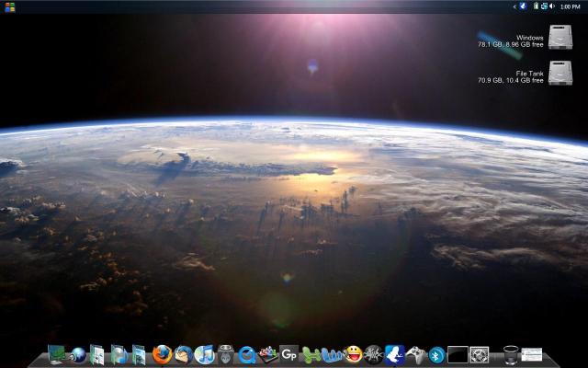588x368 pixels.
Task: Open the computer monitor dock icon
Action: (57, 354)
